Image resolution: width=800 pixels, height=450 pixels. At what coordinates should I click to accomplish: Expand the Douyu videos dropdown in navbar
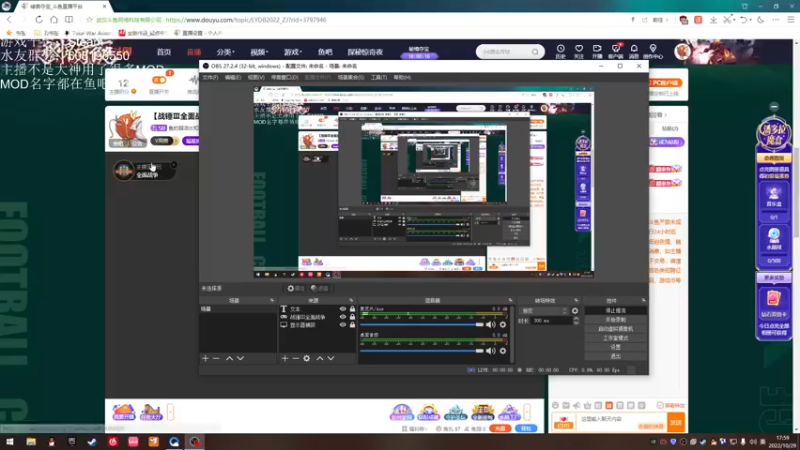(x=259, y=52)
